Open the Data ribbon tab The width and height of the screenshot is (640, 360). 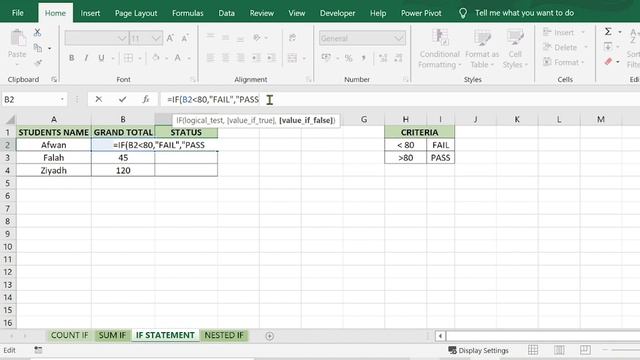tap(227, 13)
